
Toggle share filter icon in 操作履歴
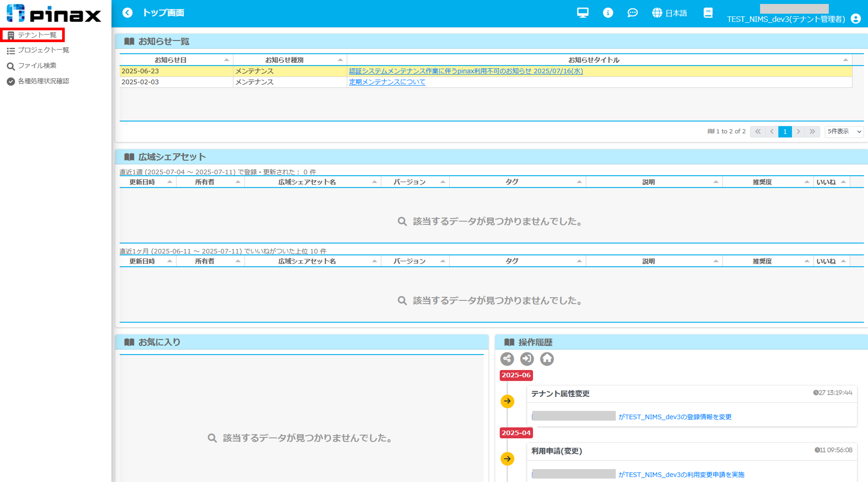507,359
